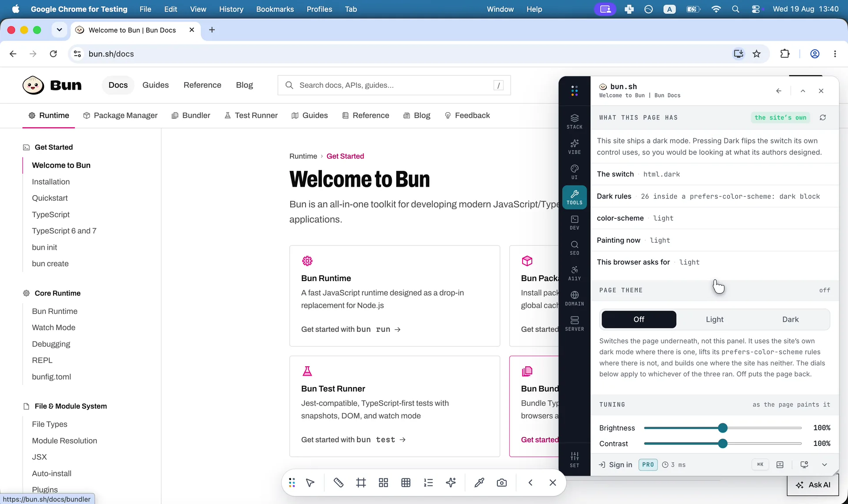Screen dimensions: 848x504
Task: Open the Chrome tab search dropdown
Action: pyautogui.click(x=59, y=30)
